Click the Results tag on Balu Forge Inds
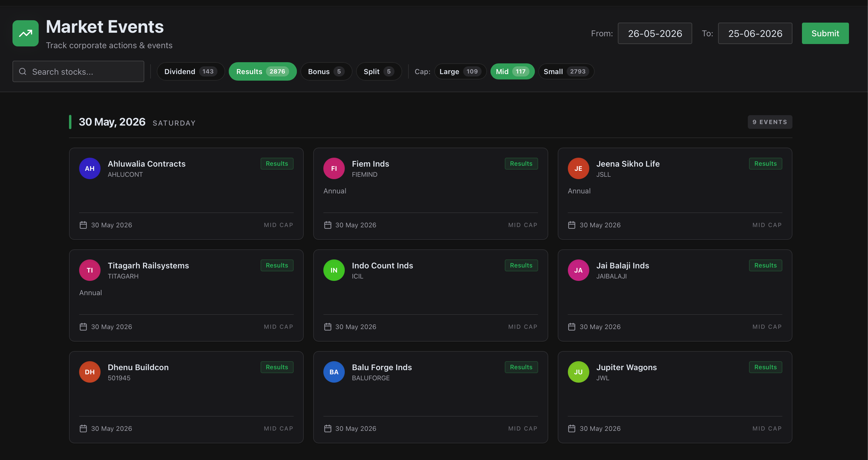This screenshot has width=868, height=460. [521, 367]
